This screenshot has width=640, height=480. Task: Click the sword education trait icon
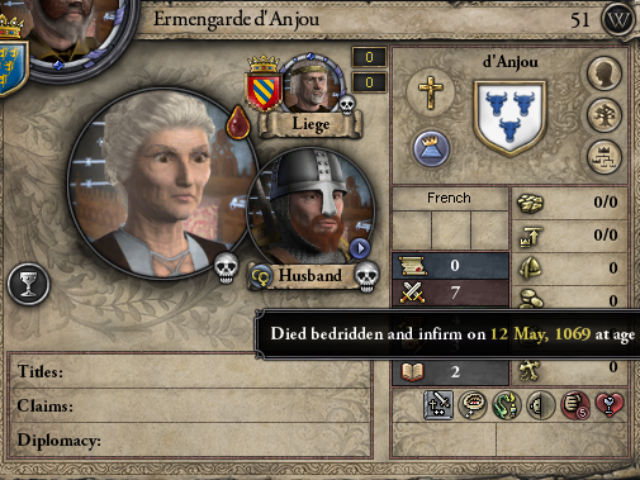[438, 405]
